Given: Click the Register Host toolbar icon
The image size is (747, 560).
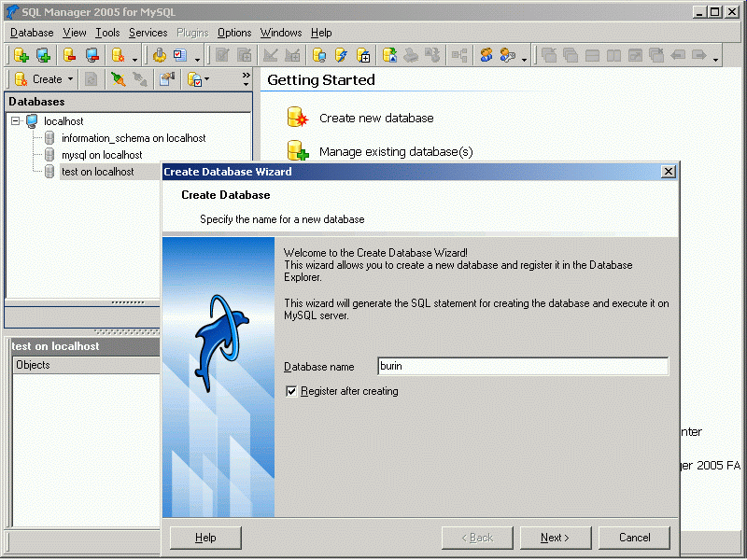Looking at the screenshot, I should 43,55.
